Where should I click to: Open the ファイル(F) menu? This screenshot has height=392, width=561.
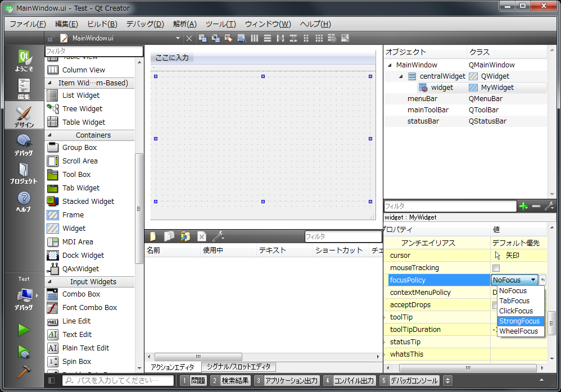[28, 24]
